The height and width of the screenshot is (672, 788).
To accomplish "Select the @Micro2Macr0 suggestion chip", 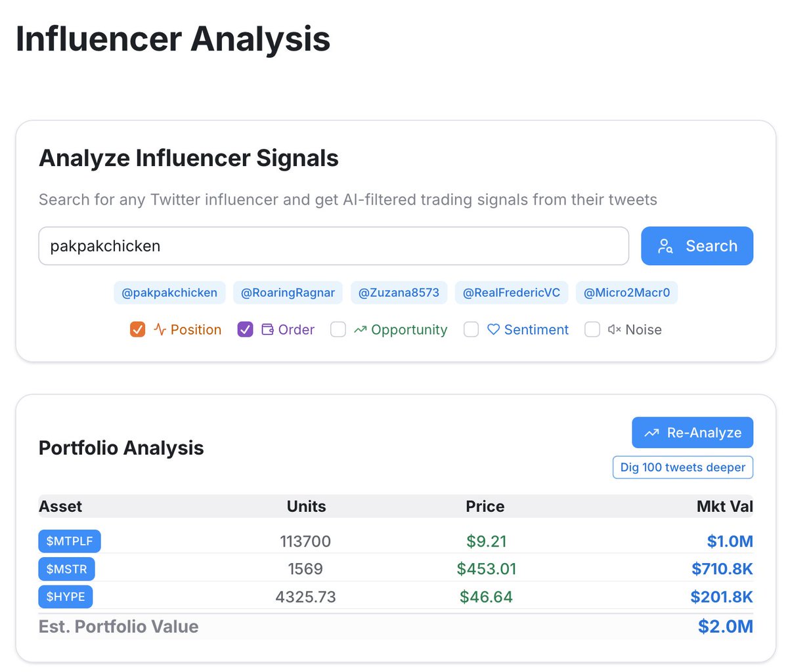I will (x=626, y=293).
